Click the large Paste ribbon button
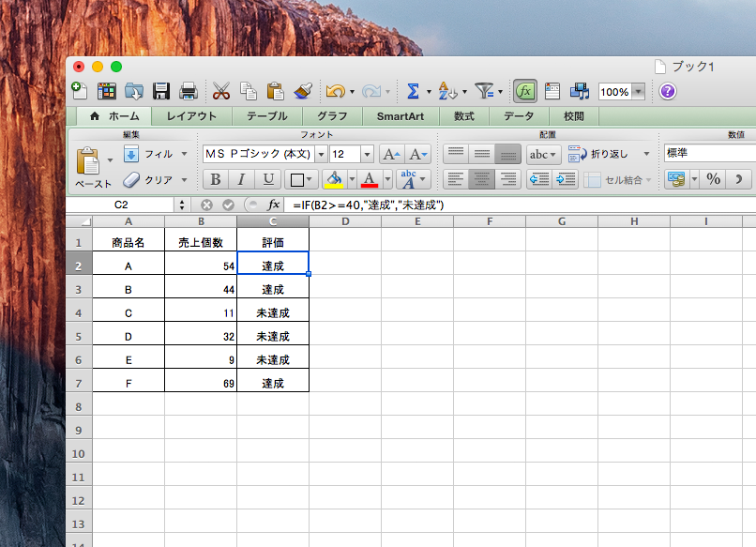756x547 pixels. click(x=88, y=160)
